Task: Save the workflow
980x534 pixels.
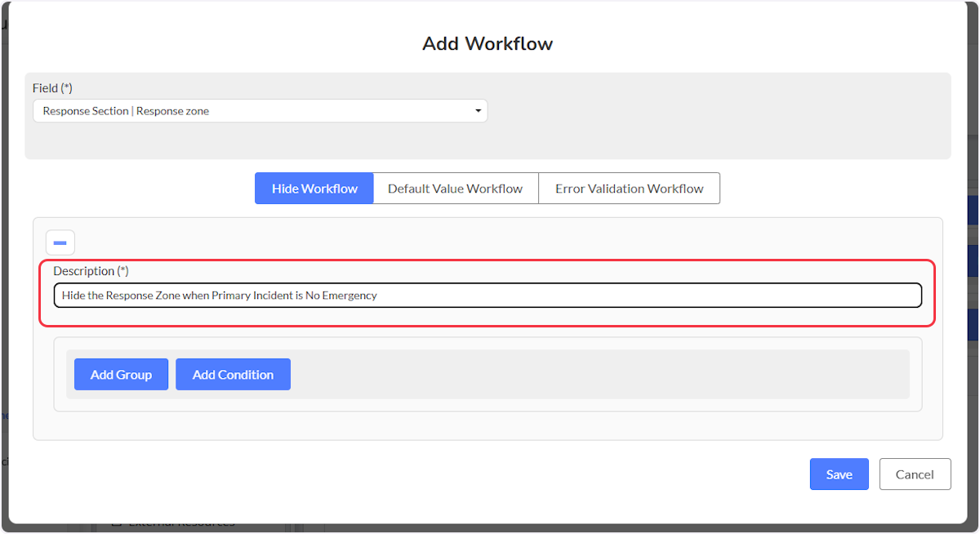Action: coord(839,474)
